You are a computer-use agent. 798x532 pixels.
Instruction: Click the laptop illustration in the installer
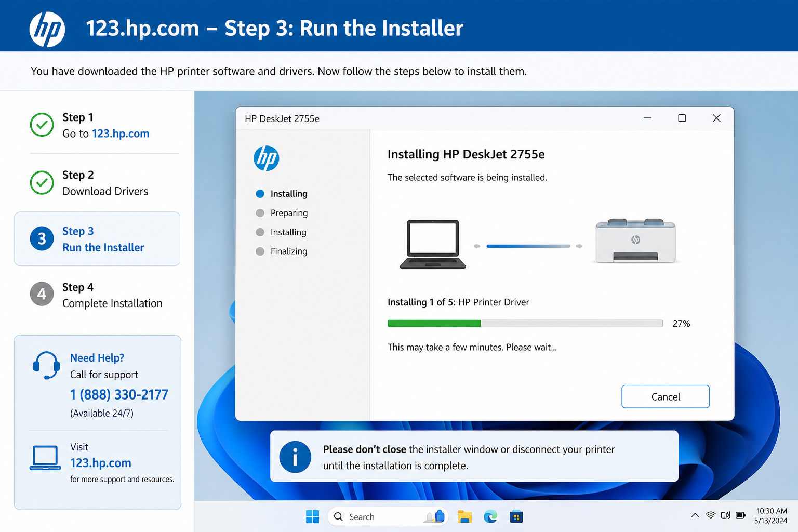(433, 244)
